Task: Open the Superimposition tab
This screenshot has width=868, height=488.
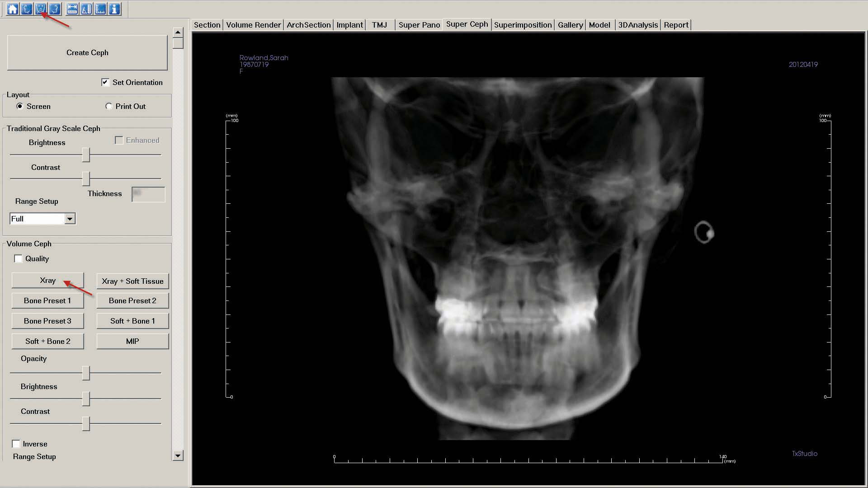Action: [x=523, y=25]
